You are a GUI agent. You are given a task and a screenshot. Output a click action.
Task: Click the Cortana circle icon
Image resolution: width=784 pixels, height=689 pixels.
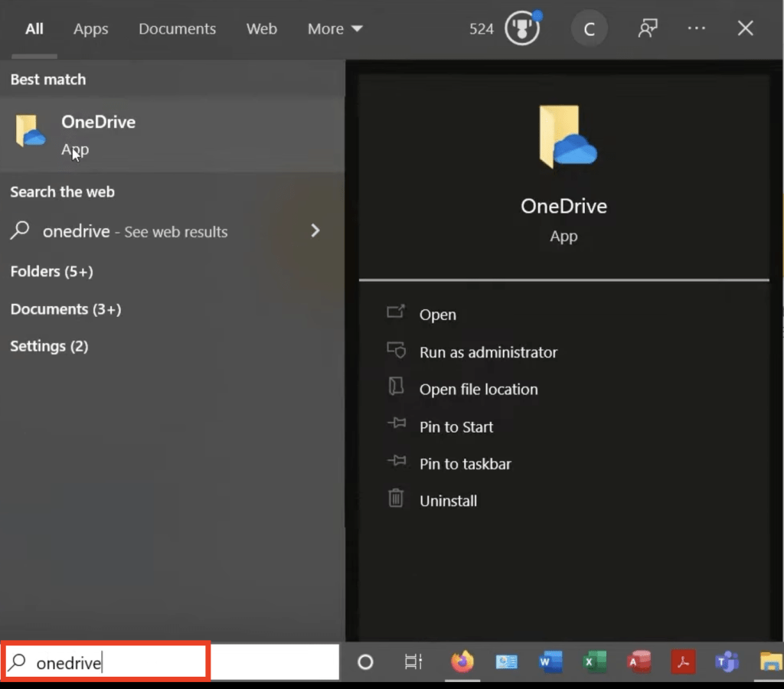click(x=365, y=662)
